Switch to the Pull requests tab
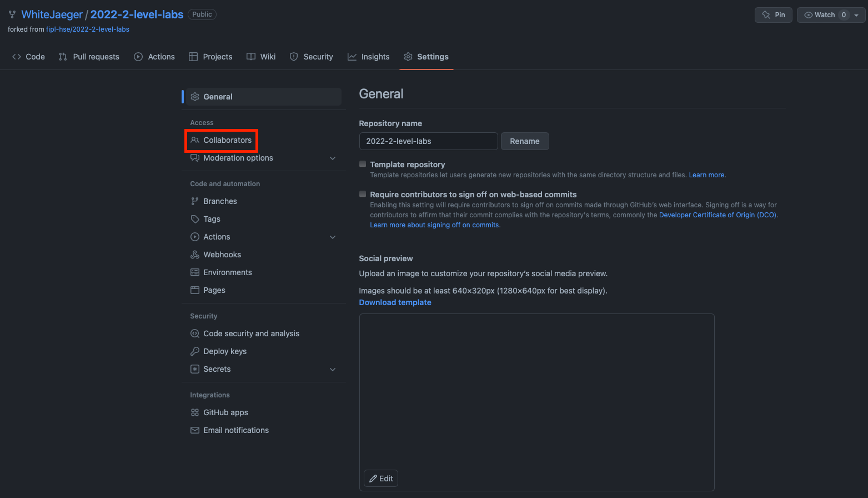This screenshot has height=498, width=868. pos(89,56)
